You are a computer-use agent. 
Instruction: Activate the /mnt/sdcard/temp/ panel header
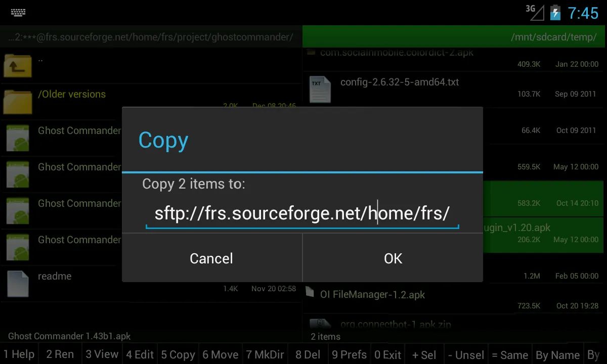[454, 37]
